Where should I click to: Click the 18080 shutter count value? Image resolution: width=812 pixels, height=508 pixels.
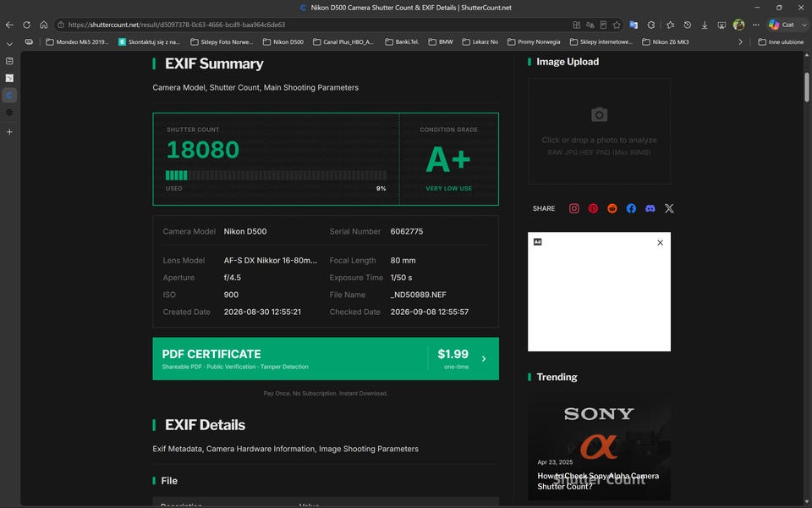point(202,150)
